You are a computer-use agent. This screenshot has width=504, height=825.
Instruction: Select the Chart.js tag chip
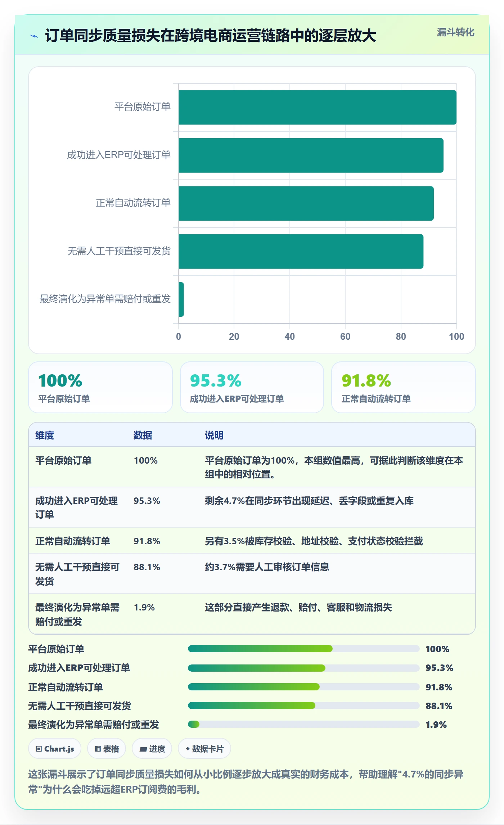55,749
